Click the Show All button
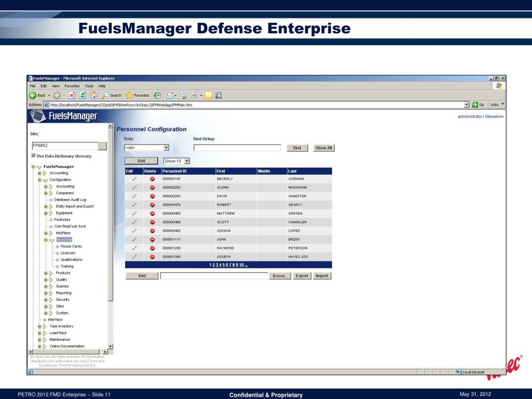 (x=324, y=148)
